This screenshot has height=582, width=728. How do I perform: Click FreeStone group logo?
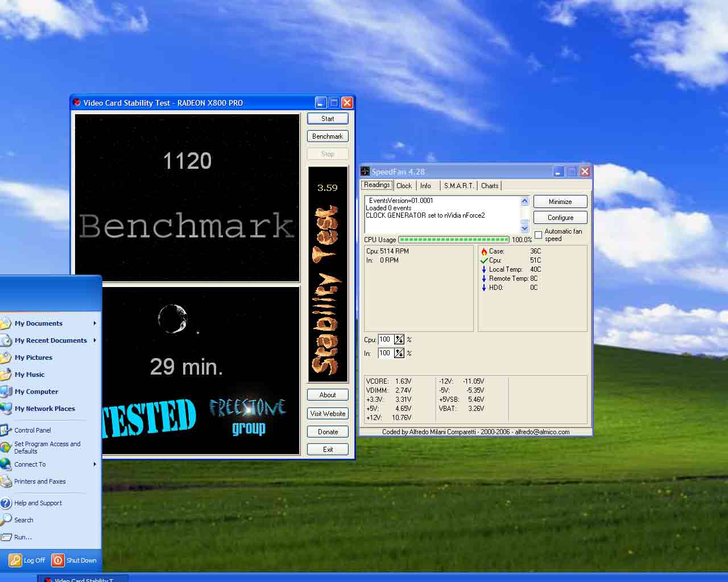[248, 415]
